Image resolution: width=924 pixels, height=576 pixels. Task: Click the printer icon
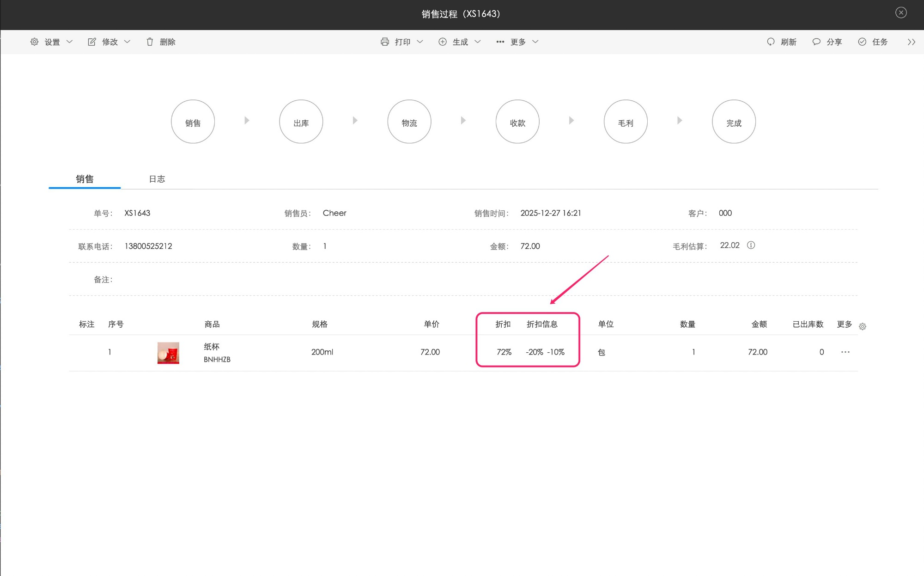tap(384, 42)
